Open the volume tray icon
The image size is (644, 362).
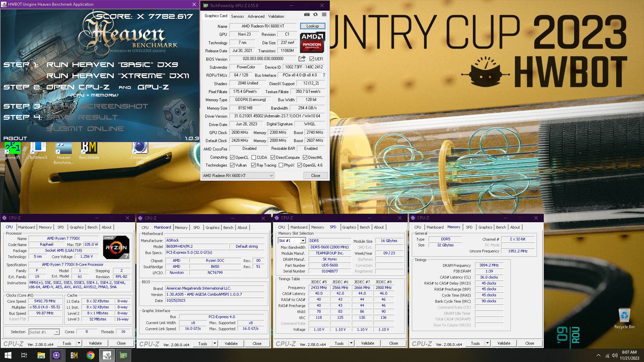pyautogui.click(x=615, y=355)
